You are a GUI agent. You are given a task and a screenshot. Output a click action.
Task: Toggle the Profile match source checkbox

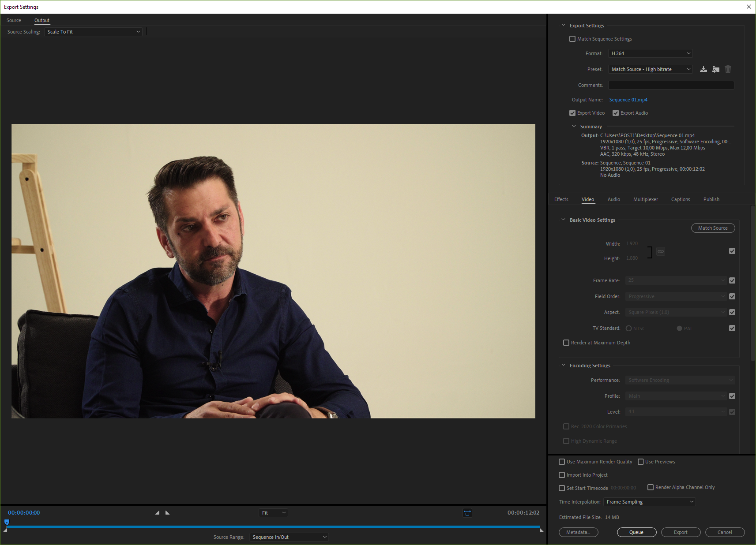pos(732,396)
